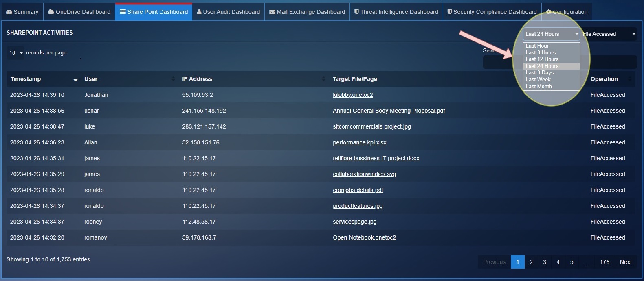Click user rooney cell

point(93,222)
